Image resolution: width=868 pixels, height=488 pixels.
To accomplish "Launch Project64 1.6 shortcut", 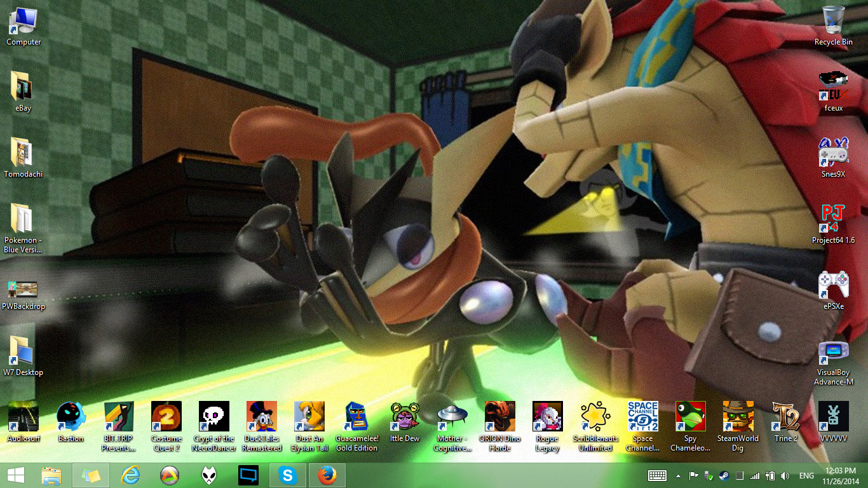I will [834, 224].
